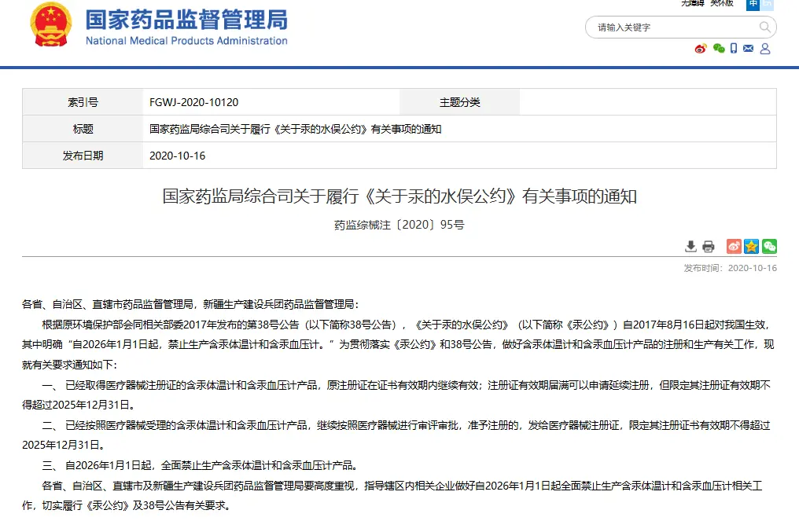Share the article via the star favorites icon
This screenshot has height=532, width=799.
click(x=751, y=246)
